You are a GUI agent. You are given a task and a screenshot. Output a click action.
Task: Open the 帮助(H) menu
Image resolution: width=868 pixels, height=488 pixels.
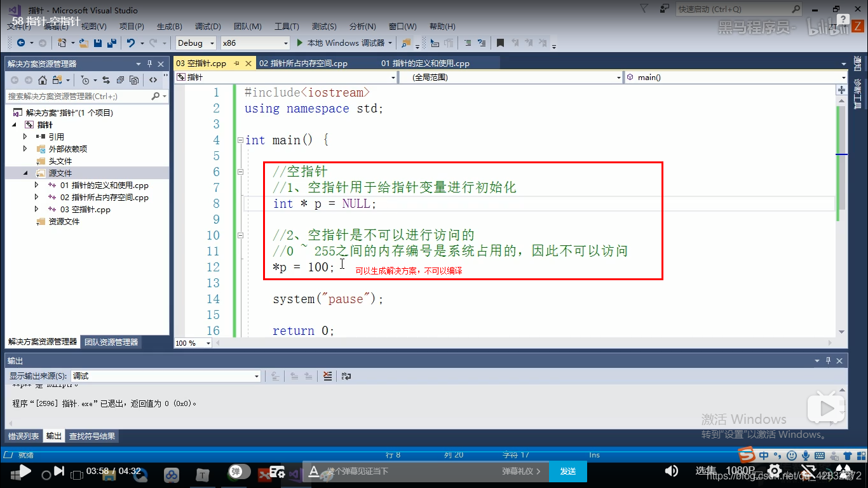pyautogui.click(x=442, y=27)
